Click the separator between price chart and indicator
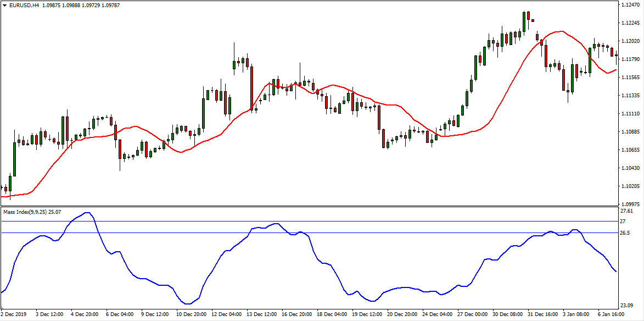This screenshot has height=321, width=644. click(x=307, y=207)
